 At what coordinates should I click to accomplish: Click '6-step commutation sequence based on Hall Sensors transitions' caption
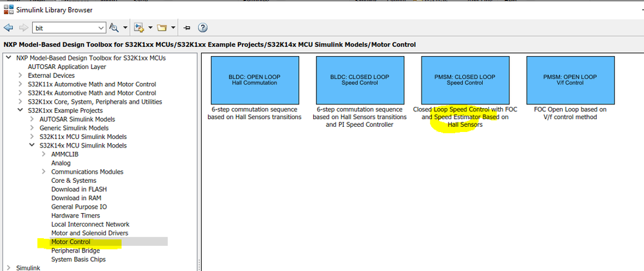255,113
